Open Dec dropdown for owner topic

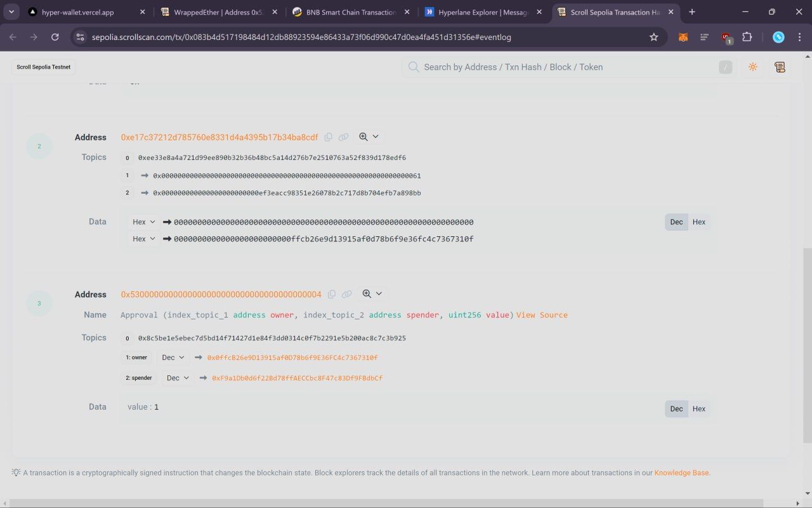point(173,358)
